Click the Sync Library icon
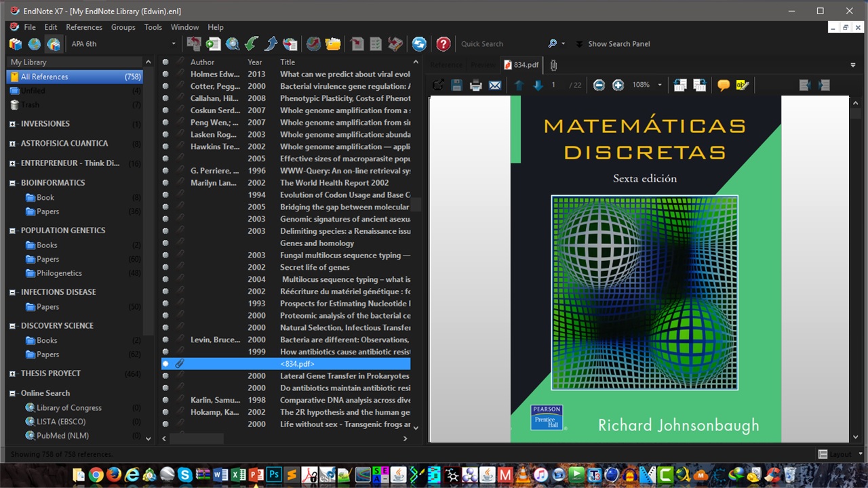 (x=419, y=44)
